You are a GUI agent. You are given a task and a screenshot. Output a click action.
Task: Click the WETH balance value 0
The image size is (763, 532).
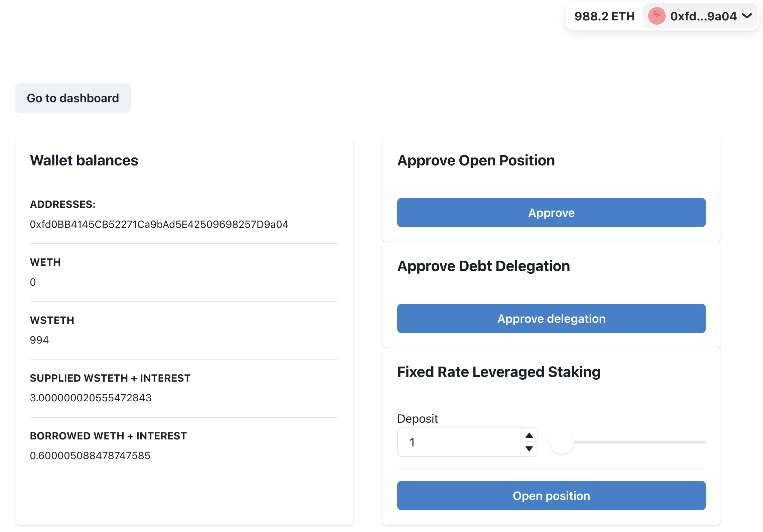click(33, 282)
